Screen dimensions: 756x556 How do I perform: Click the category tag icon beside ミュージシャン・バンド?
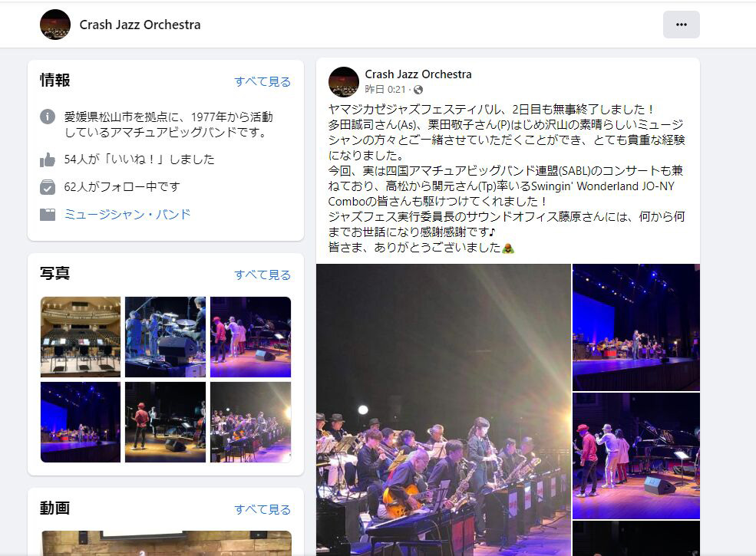tap(48, 215)
